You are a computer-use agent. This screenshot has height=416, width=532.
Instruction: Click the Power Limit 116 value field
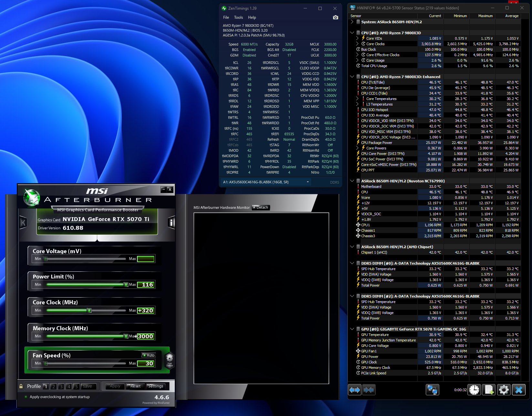coord(146,285)
